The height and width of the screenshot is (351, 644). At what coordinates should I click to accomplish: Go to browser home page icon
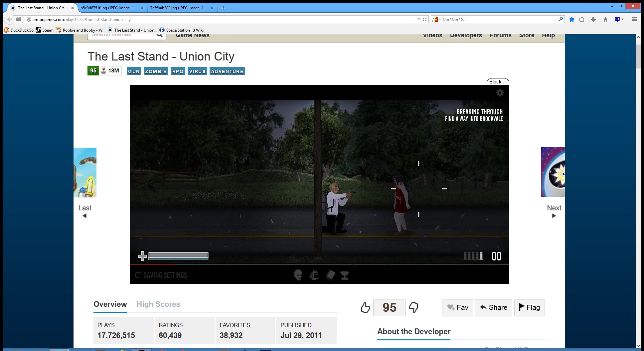[x=605, y=19]
